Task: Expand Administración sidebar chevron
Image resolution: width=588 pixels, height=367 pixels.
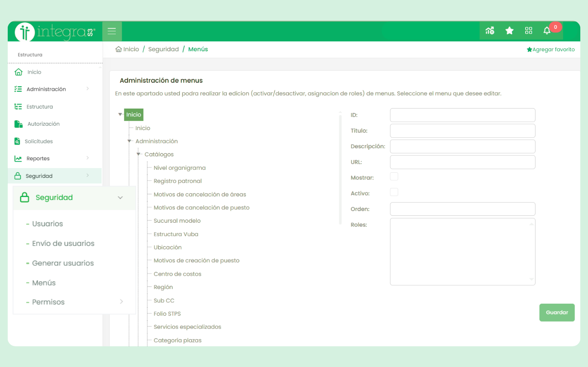Action: (x=88, y=89)
